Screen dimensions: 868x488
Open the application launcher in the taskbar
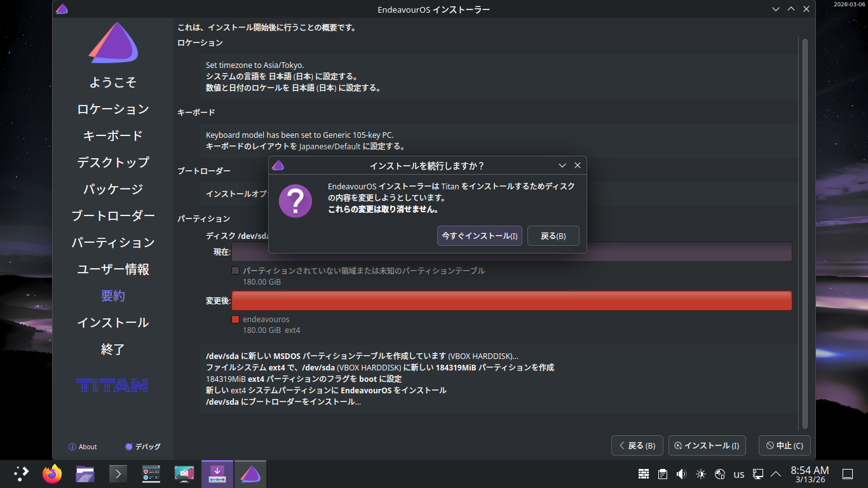pos(22,474)
